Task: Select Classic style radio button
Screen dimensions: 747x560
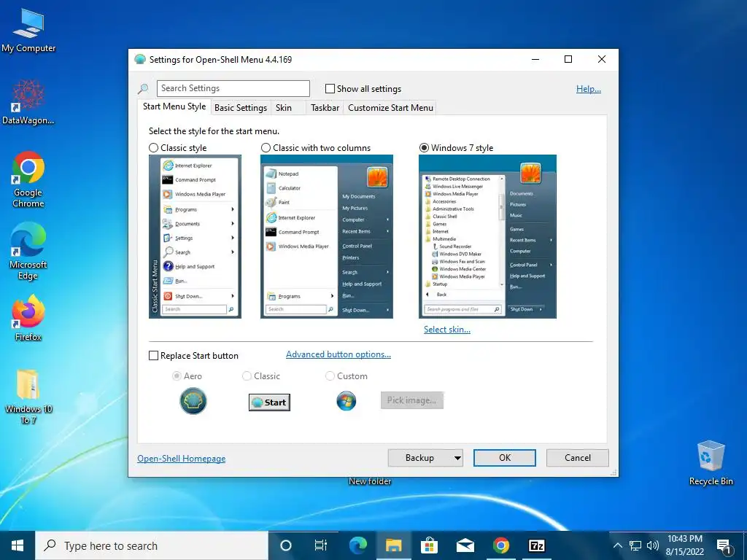Action: [153, 148]
